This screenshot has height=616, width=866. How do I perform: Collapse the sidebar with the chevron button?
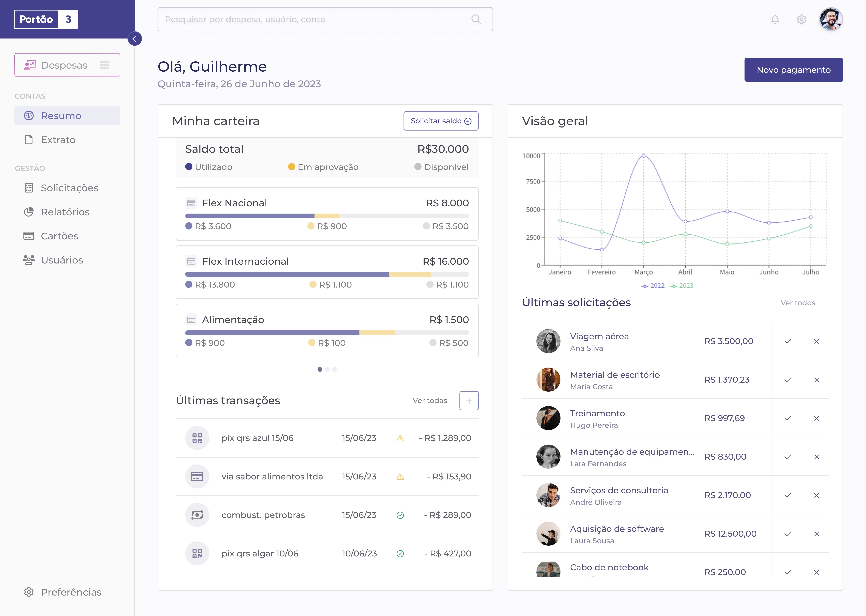pos(135,39)
